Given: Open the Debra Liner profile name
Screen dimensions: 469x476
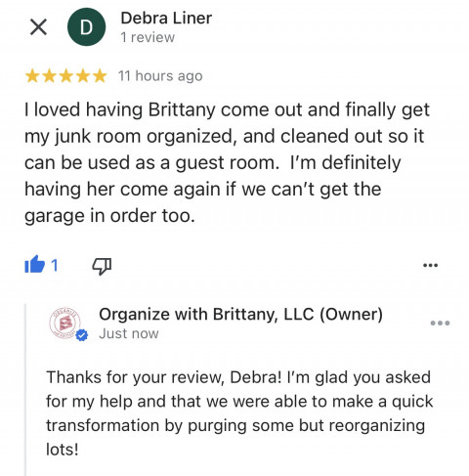Looking at the screenshot, I should [x=166, y=18].
